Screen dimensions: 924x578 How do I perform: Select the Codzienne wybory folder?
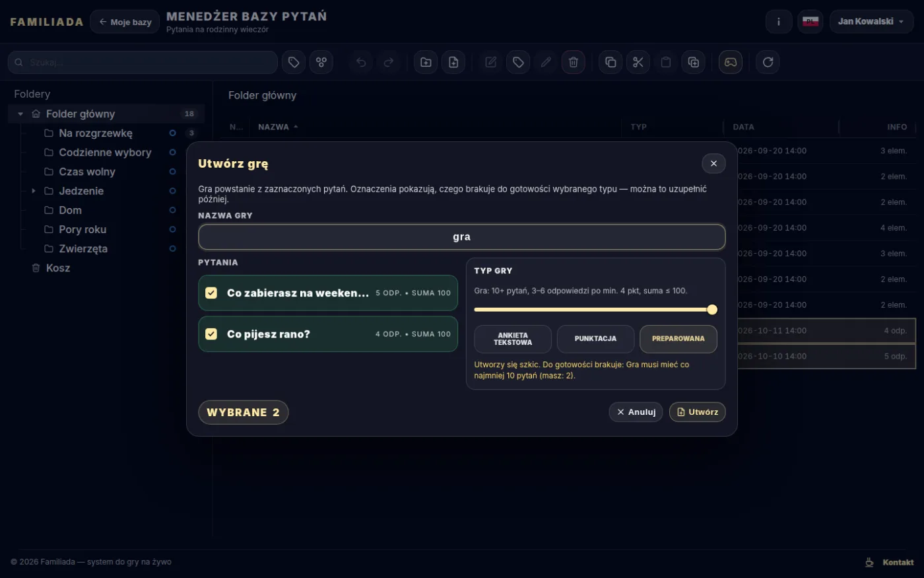(x=105, y=152)
